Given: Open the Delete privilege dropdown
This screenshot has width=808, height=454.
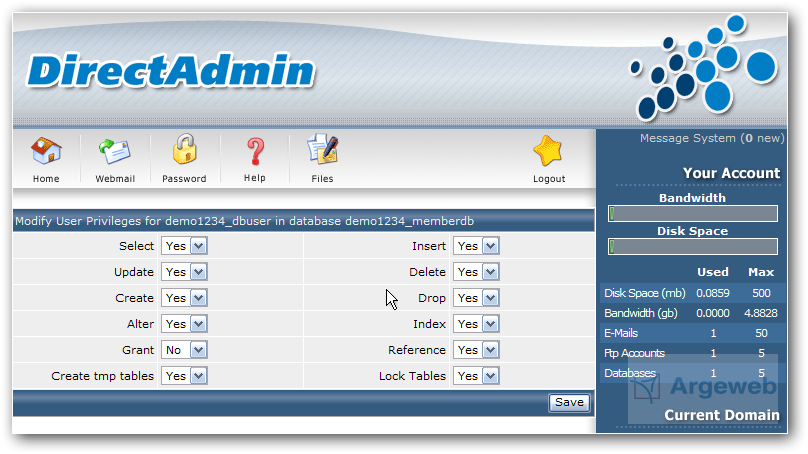Looking at the screenshot, I should click(476, 272).
